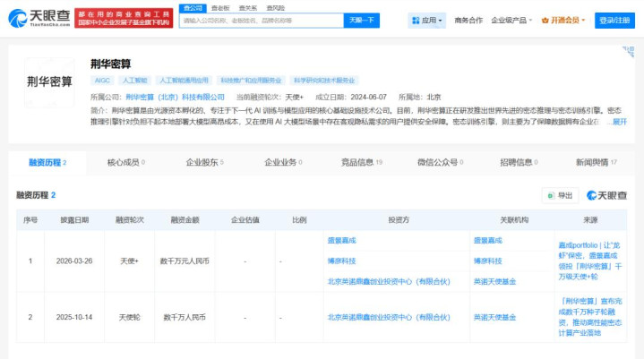Viewport: 644px width, 359px height.
Task: Click the AIGC tag
Action: tap(101, 80)
